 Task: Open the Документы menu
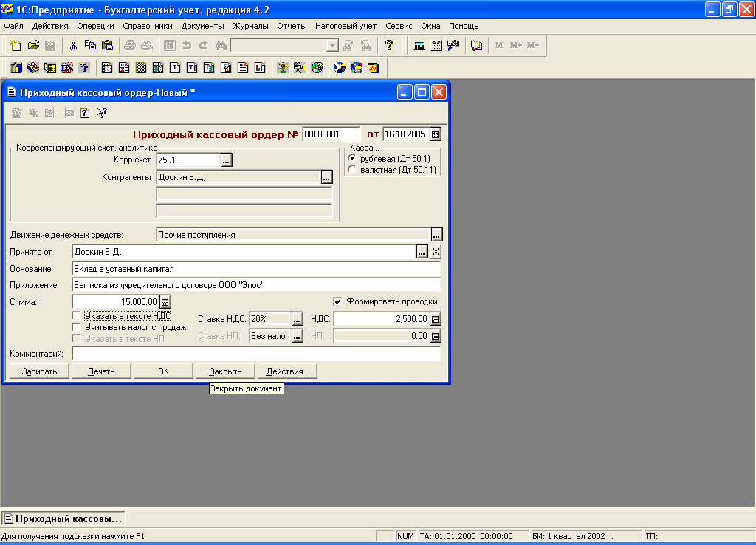203,26
